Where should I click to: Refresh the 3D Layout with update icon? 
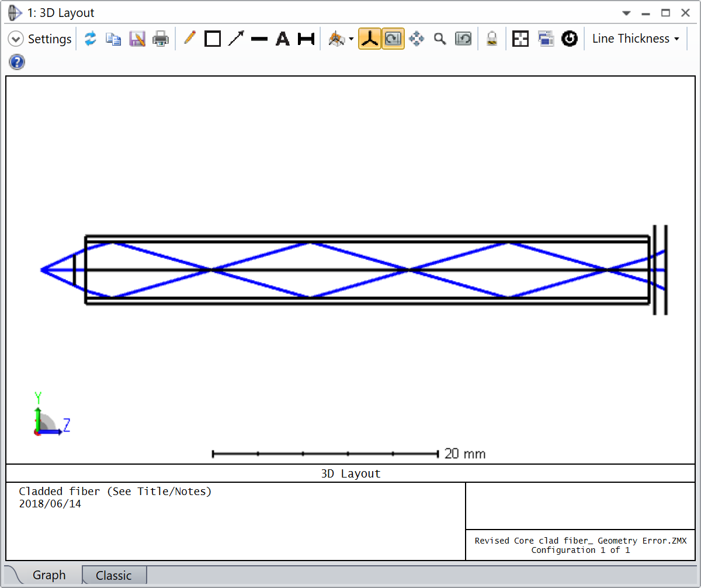pos(90,39)
